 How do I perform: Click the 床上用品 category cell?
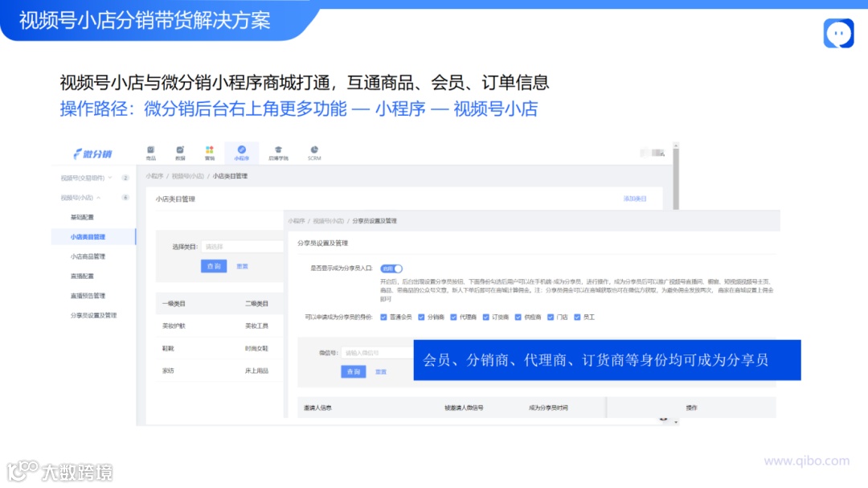pyautogui.click(x=257, y=371)
